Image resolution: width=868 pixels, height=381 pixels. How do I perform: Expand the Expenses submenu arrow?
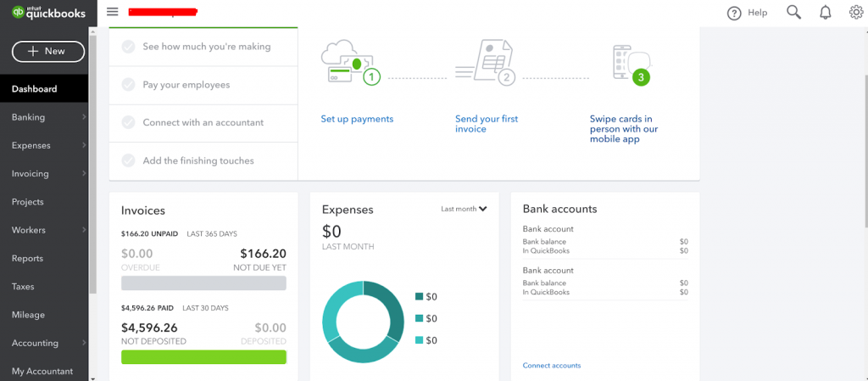[x=84, y=146]
